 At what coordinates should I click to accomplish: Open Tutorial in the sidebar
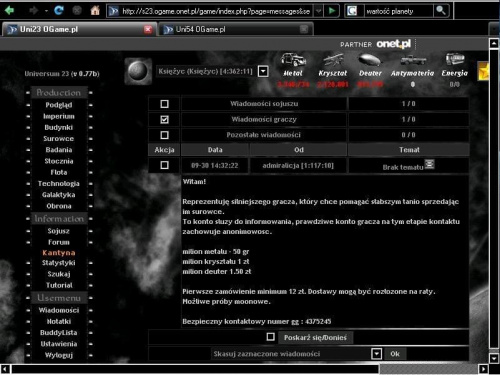pos(59,285)
